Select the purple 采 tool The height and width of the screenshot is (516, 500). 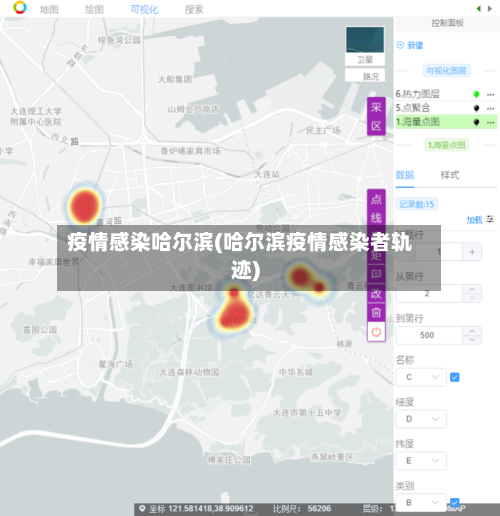pos(376,107)
